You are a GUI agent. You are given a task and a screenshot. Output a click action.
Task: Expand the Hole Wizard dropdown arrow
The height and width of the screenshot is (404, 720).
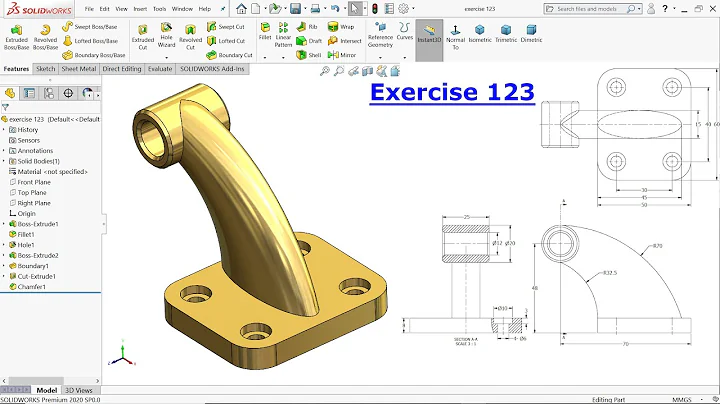coord(166,58)
